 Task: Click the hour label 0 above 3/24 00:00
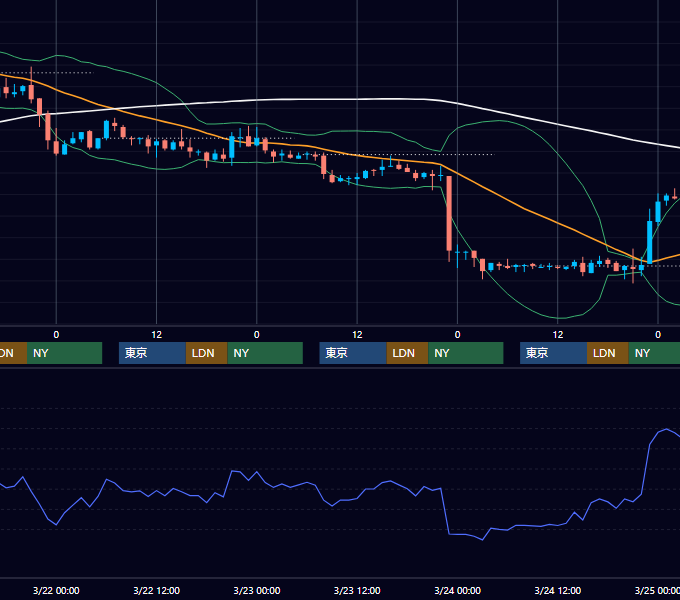pos(458,335)
